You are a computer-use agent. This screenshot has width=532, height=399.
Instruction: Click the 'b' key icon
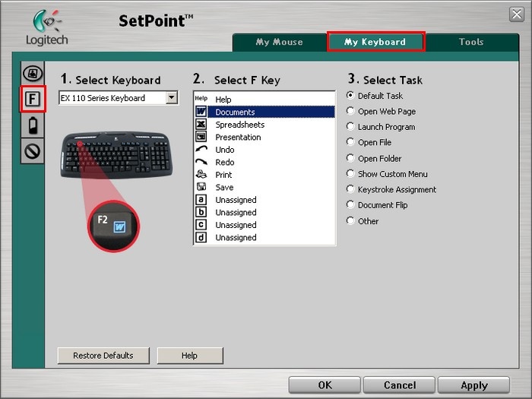pos(201,212)
